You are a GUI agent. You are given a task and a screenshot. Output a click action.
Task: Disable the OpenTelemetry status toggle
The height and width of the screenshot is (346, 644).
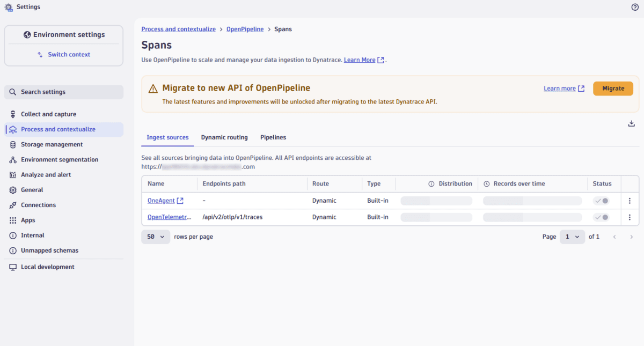click(602, 217)
